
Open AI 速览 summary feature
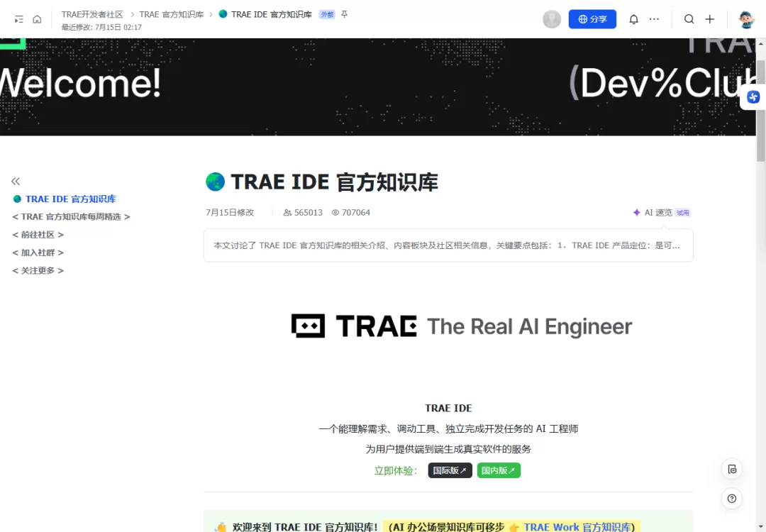coord(662,213)
